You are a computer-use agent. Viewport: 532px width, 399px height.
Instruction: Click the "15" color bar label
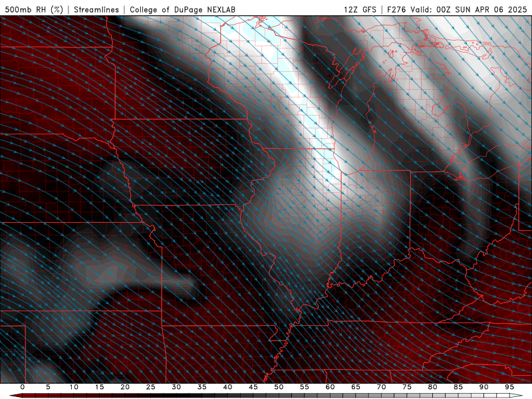tap(99, 387)
